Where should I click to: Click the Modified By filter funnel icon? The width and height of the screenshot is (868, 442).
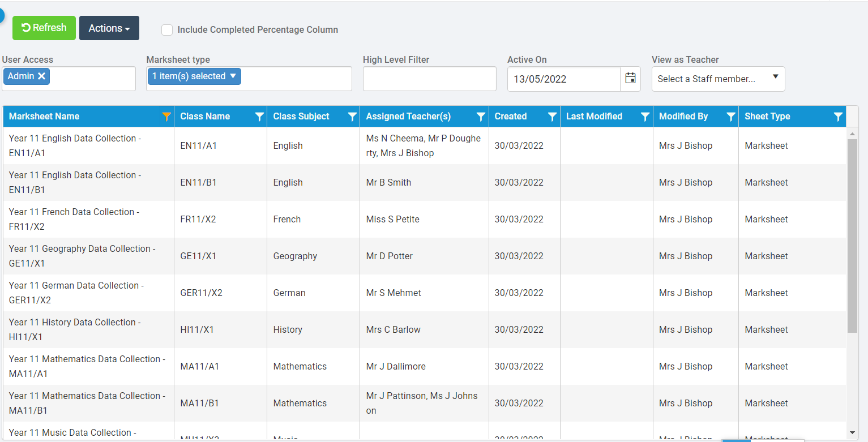pos(730,116)
